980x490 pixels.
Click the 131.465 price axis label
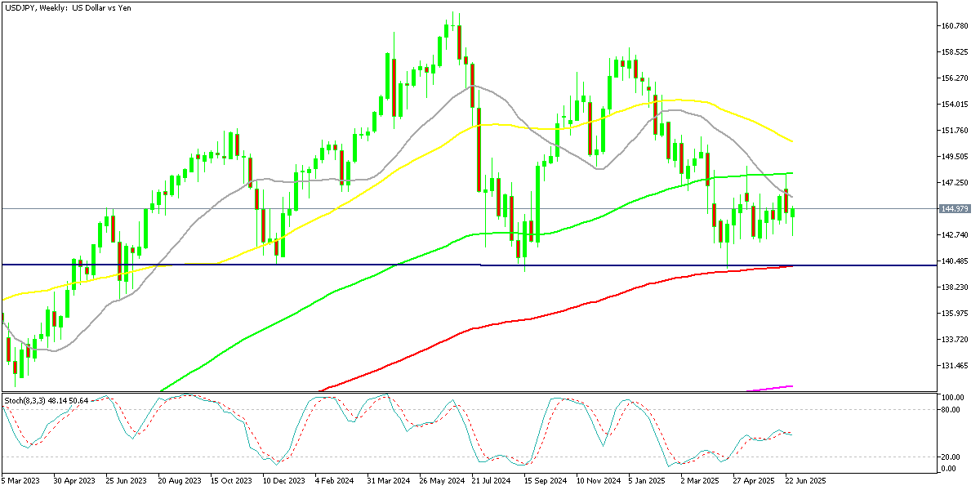pyautogui.click(x=955, y=366)
